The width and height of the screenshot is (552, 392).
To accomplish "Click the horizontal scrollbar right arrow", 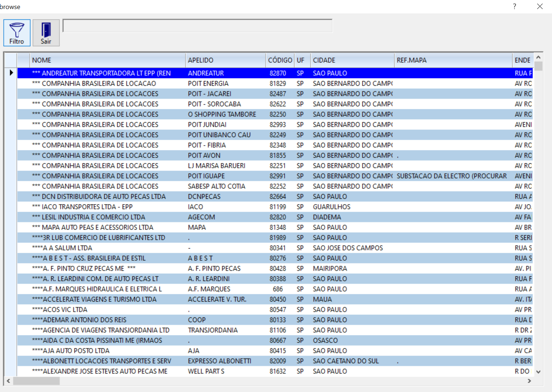I will pyautogui.click(x=529, y=381).
